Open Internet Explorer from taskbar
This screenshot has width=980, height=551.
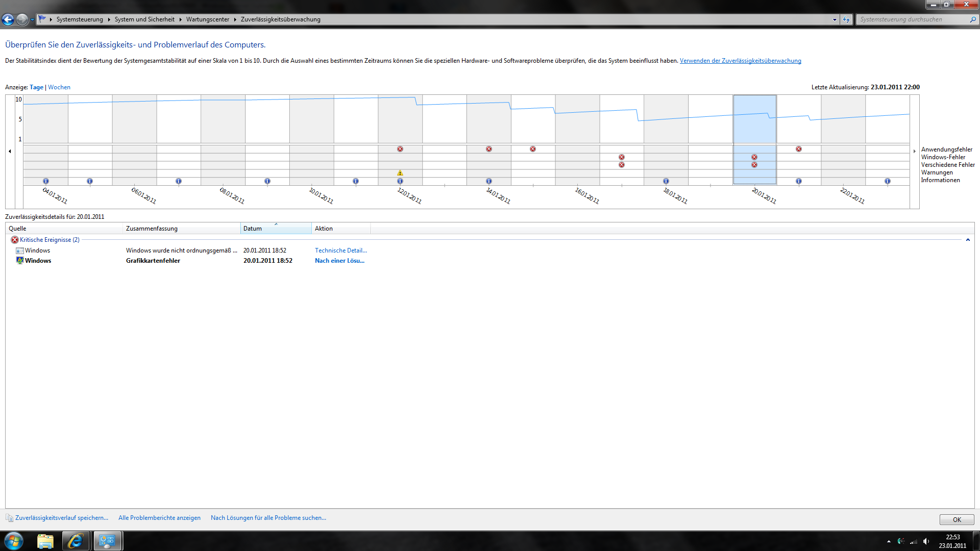pyautogui.click(x=76, y=541)
